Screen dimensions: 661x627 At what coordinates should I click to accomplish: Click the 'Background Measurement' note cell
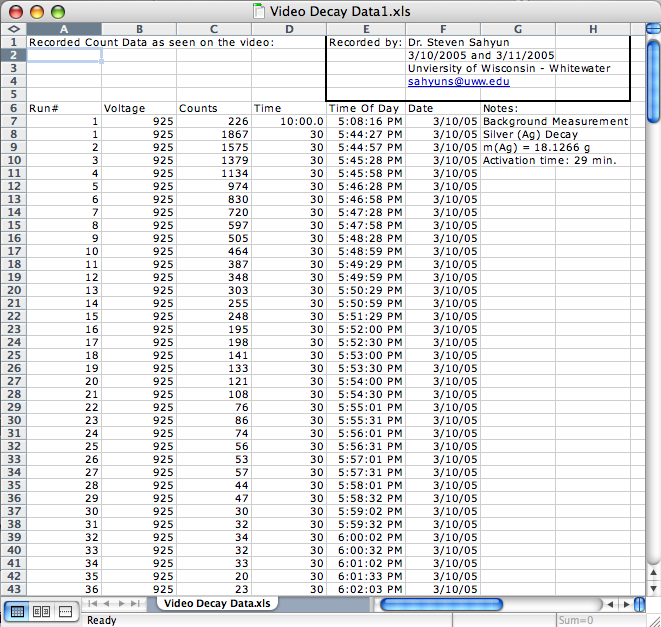click(x=556, y=121)
